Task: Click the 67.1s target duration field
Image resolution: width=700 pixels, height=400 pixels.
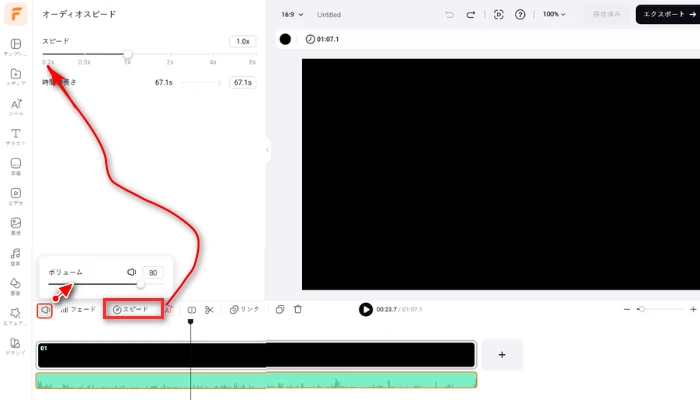Action: click(x=243, y=83)
